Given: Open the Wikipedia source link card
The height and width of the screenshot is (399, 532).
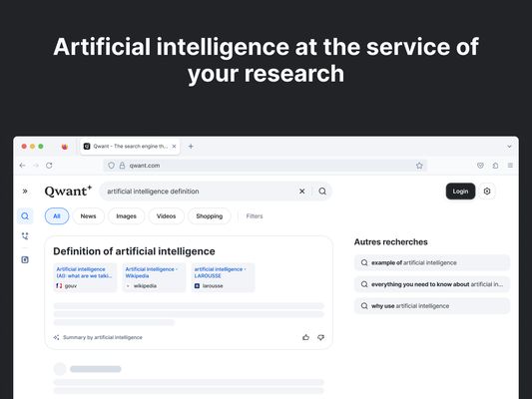Looking at the screenshot, I should (154, 277).
